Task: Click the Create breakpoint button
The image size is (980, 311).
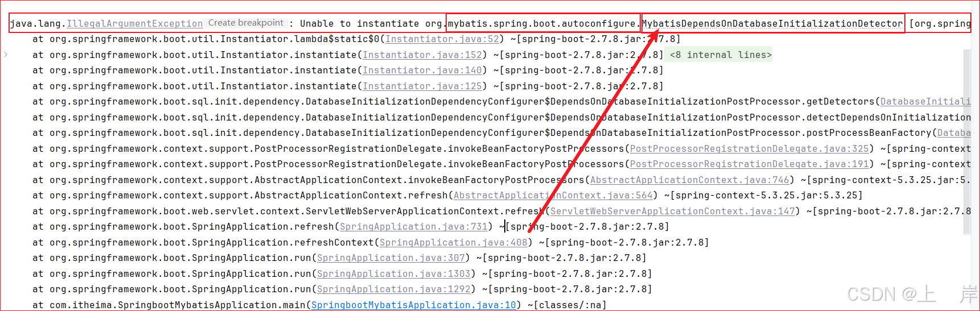Action: pos(246,23)
